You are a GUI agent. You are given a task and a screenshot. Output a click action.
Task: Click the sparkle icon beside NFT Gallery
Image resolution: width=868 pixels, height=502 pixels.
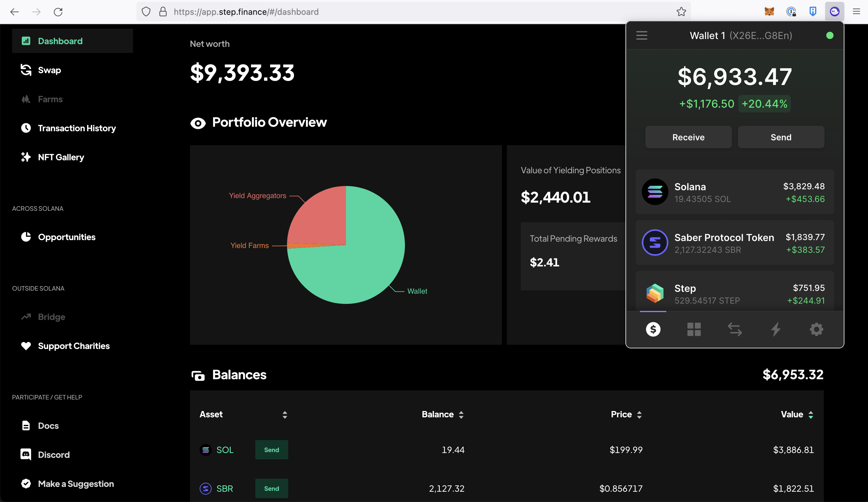pyautogui.click(x=26, y=157)
